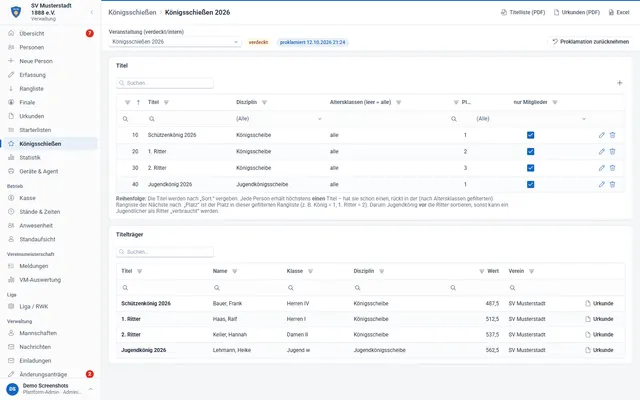The width and height of the screenshot is (640, 400).
Task: Sort ascending arrow in Titel table header
Action: coord(138,102)
